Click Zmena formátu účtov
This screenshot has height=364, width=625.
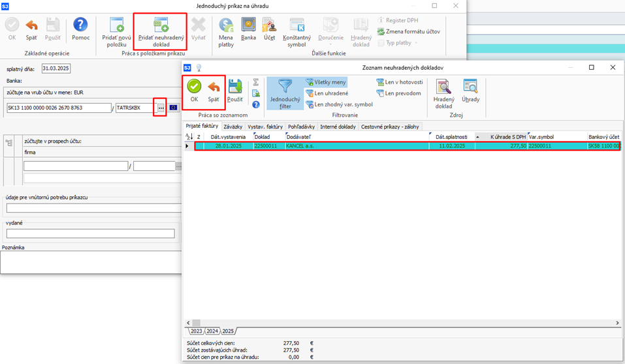(x=408, y=31)
